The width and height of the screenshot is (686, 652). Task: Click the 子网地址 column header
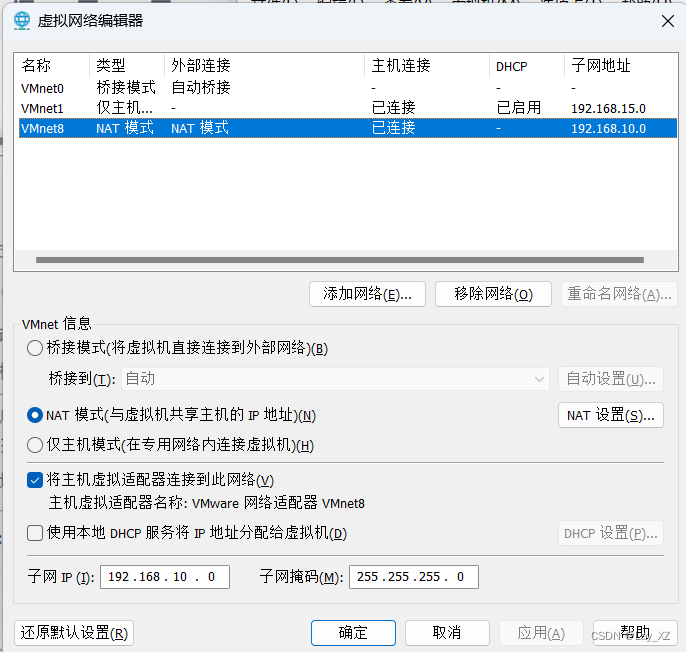pos(621,66)
